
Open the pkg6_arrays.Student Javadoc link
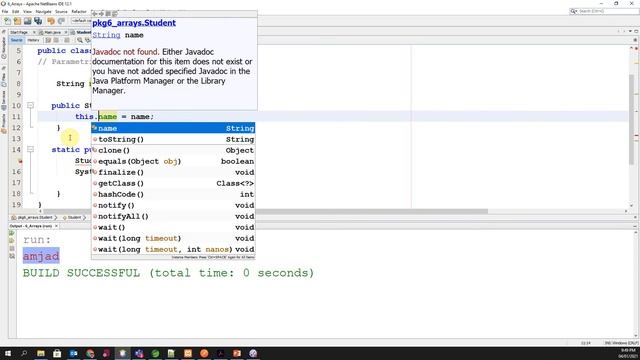click(x=134, y=23)
